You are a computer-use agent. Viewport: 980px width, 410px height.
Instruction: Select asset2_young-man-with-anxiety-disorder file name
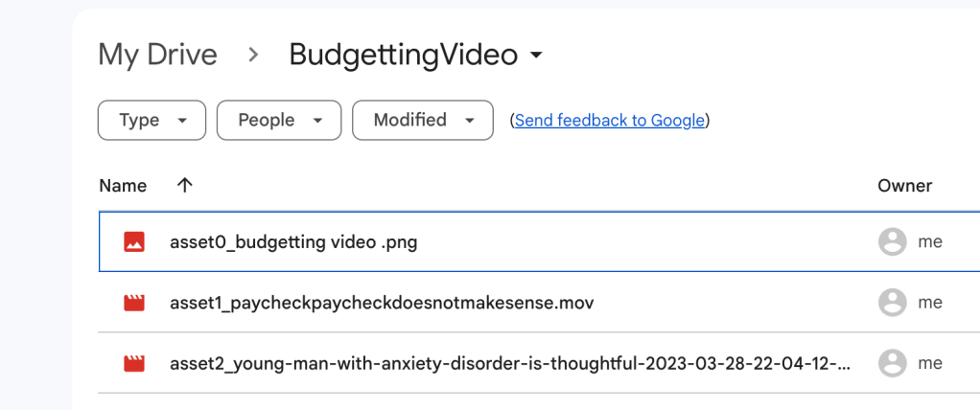tap(510, 363)
